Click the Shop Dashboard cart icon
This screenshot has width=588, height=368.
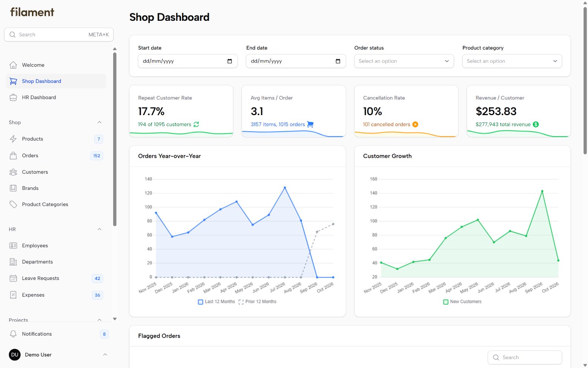click(x=13, y=81)
